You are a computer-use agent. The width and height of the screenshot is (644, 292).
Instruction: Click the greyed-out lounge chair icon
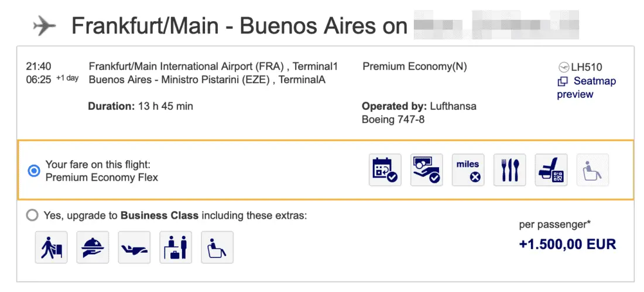point(592,170)
